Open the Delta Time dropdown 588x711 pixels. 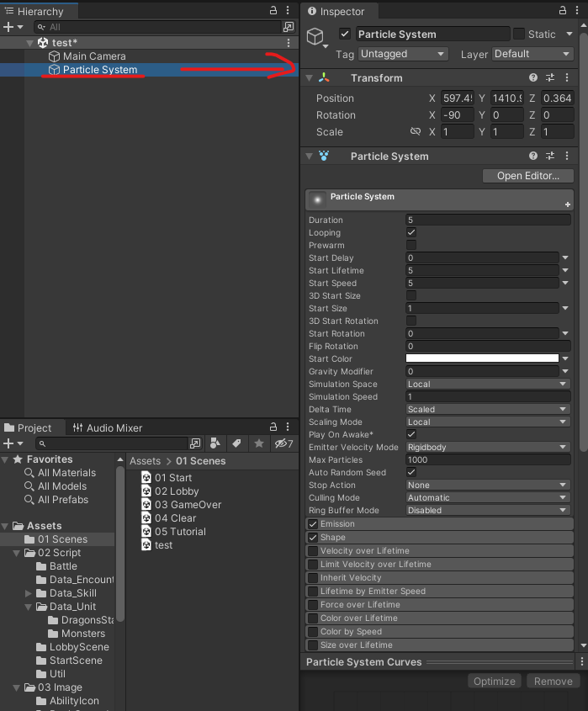488,410
